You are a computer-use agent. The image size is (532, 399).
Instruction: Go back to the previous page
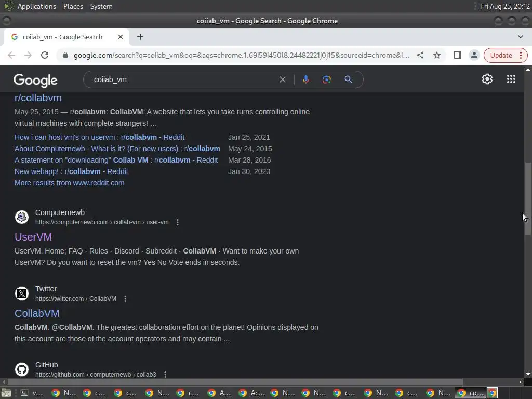click(11, 55)
